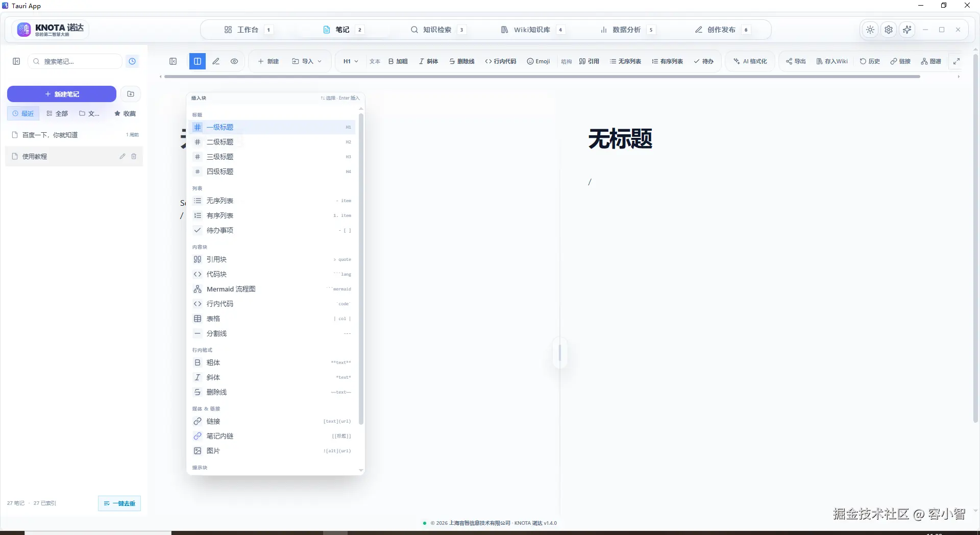The width and height of the screenshot is (980, 535).
Task: Insert 待办 checkbox item from toolbar
Action: click(x=703, y=61)
